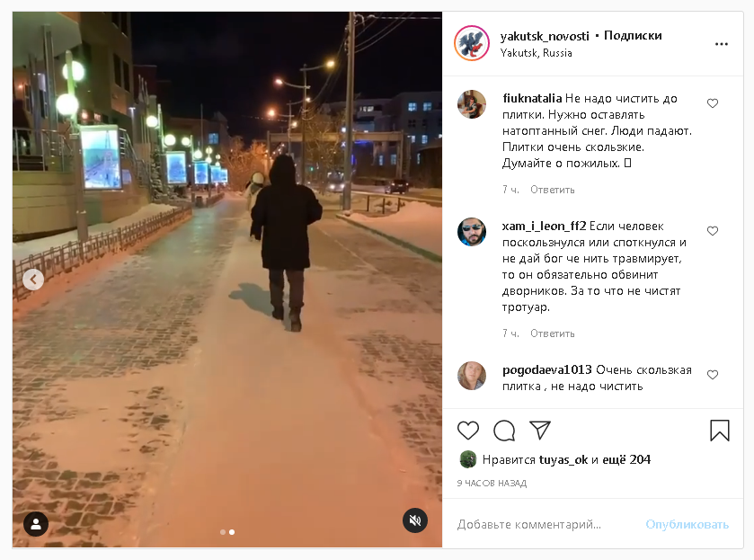Like fiuknatalia's comment
Image resolution: width=754 pixels, height=560 pixels.
coord(713,103)
